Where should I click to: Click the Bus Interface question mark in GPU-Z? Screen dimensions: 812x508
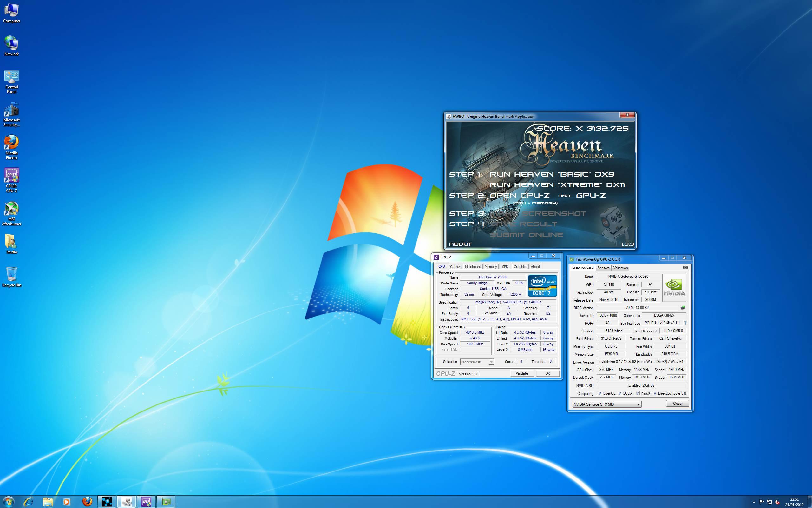click(685, 323)
